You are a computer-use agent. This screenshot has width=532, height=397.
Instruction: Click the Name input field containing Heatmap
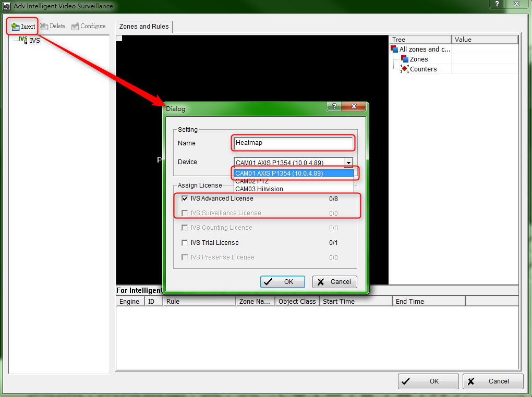pos(293,142)
